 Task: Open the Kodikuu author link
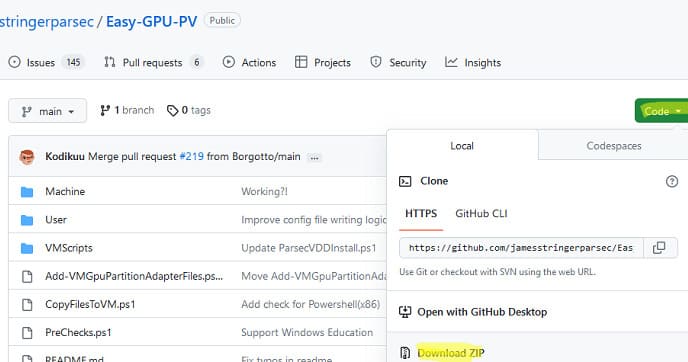[65, 157]
